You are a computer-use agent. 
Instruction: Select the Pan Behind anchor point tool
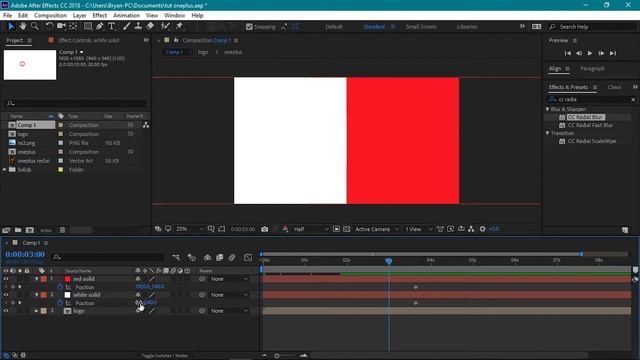(x=73, y=26)
